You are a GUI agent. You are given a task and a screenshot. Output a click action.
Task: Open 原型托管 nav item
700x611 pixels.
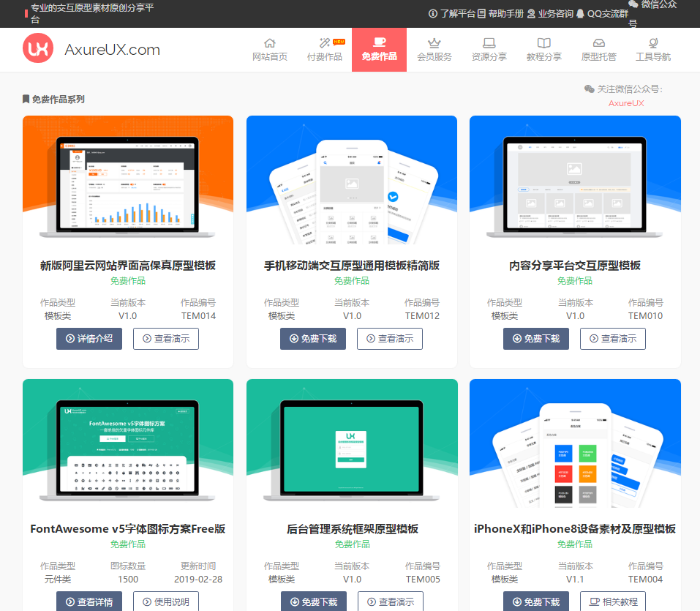(598, 50)
